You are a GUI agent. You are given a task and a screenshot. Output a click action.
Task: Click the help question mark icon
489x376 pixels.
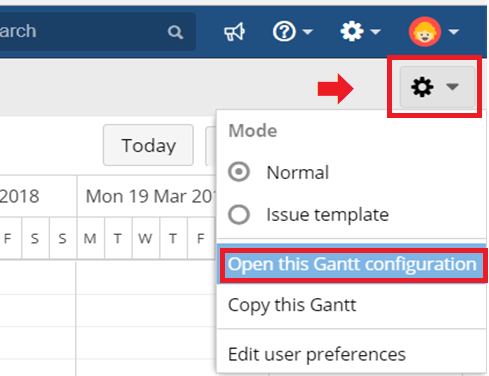click(x=284, y=32)
